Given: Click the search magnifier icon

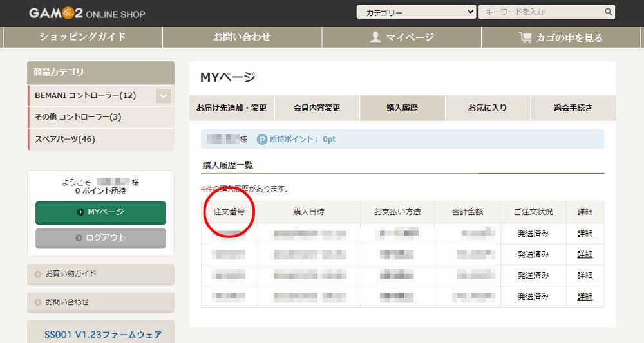Looking at the screenshot, I should pyautogui.click(x=607, y=12).
